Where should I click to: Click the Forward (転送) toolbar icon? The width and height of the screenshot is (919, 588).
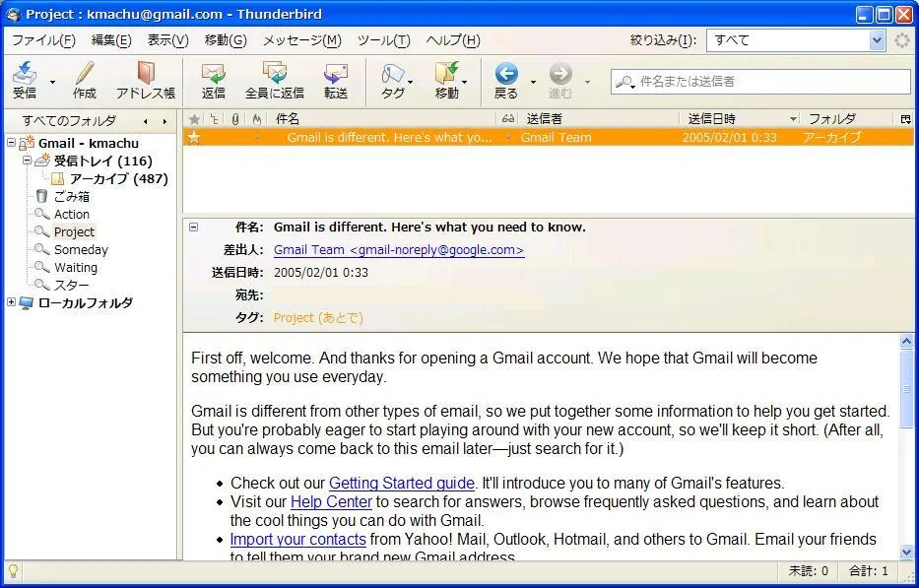click(x=336, y=74)
